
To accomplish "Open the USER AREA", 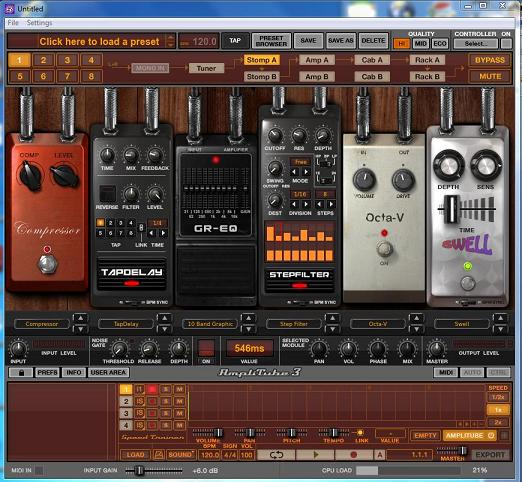I will point(108,372).
